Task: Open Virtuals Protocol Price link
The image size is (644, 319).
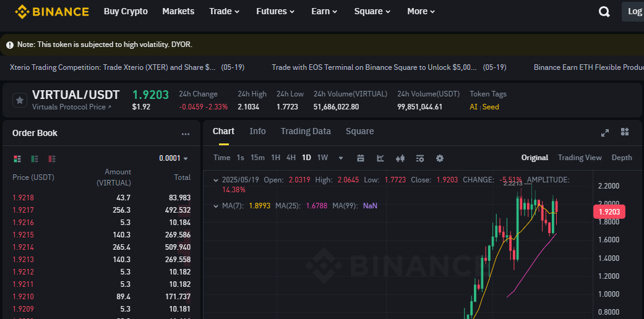Action: point(72,107)
